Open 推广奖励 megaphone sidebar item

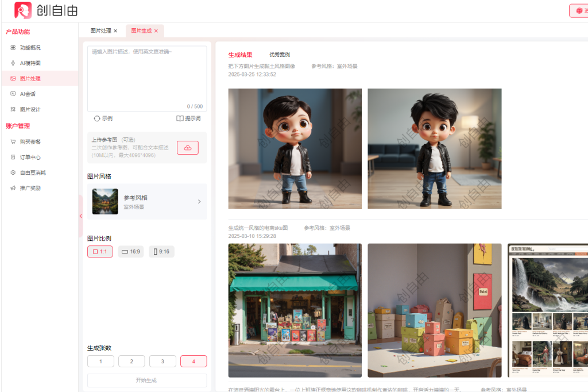(x=30, y=188)
